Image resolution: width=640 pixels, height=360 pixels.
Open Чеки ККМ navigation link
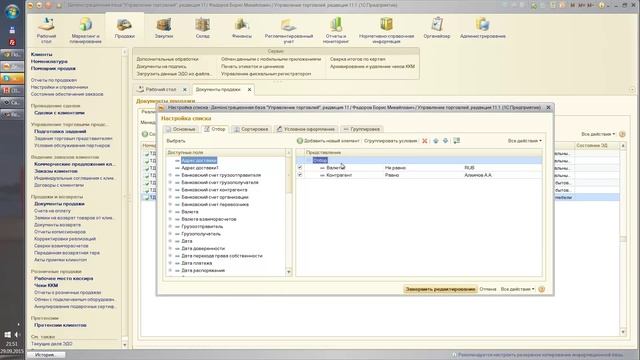(x=46, y=285)
